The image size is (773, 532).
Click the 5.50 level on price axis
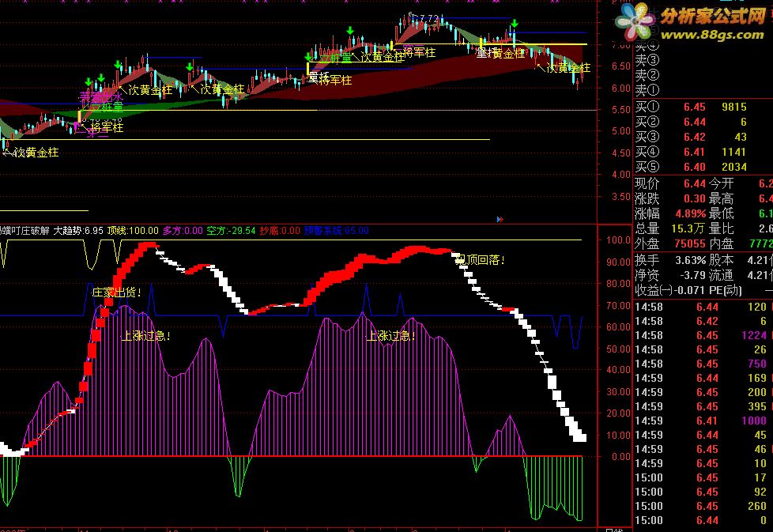pos(621,109)
